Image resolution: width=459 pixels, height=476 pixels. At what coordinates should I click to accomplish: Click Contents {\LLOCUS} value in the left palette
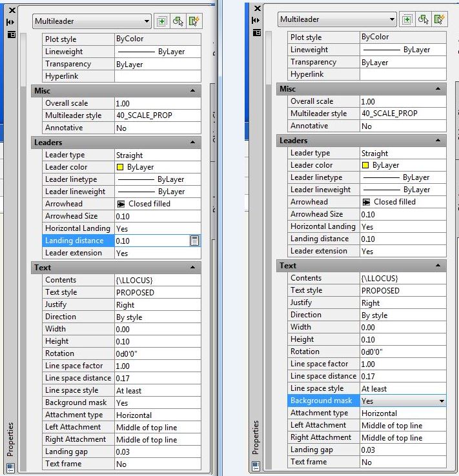click(x=158, y=280)
